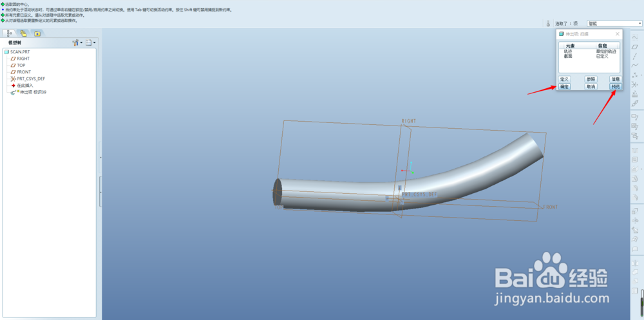Select the FRONT datum plane tree item
This screenshot has width=644, height=320.
pos(21,72)
